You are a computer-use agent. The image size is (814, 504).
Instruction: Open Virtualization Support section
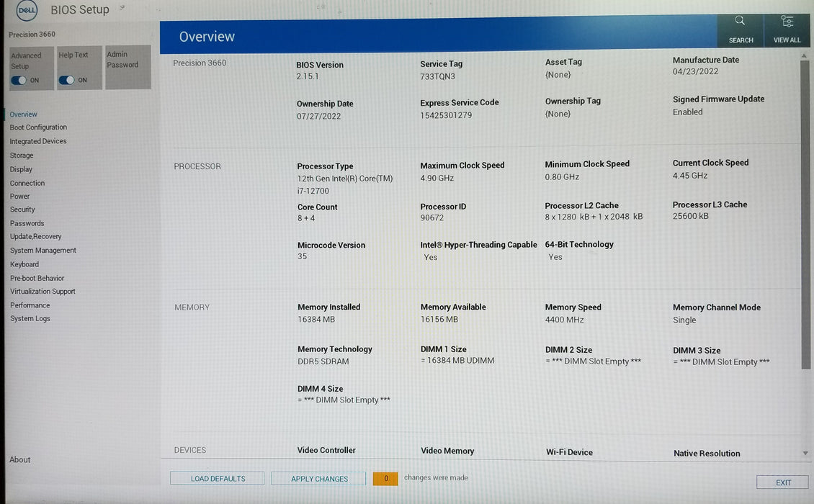(x=43, y=291)
